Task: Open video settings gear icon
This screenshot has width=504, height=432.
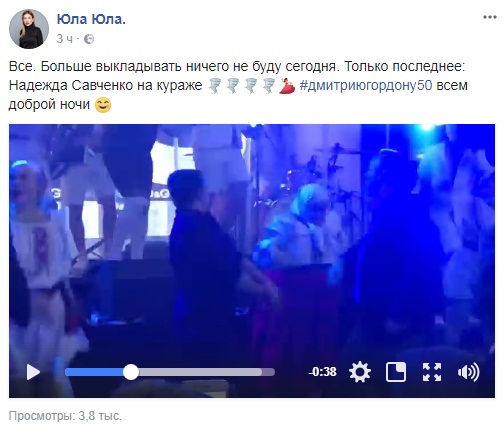Action: [x=360, y=372]
